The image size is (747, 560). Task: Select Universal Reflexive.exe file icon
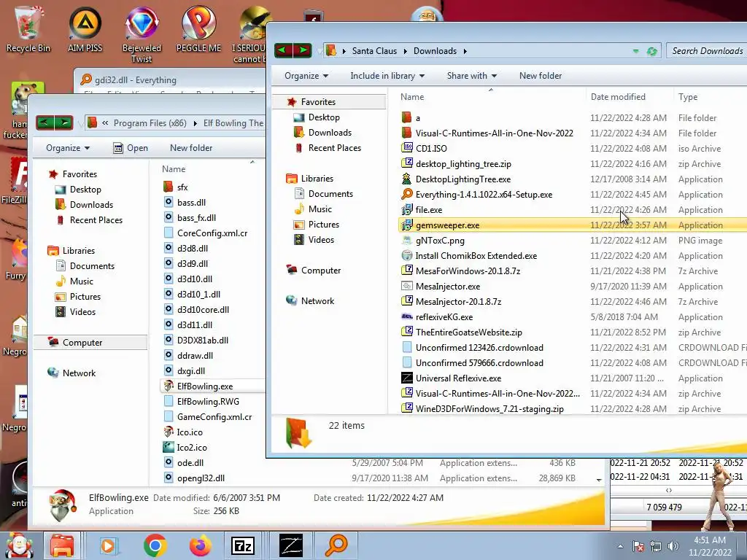tap(407, 378)
